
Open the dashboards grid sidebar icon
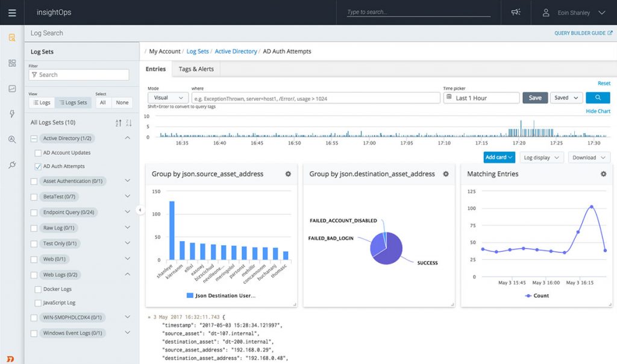click(x=12, y=63)
